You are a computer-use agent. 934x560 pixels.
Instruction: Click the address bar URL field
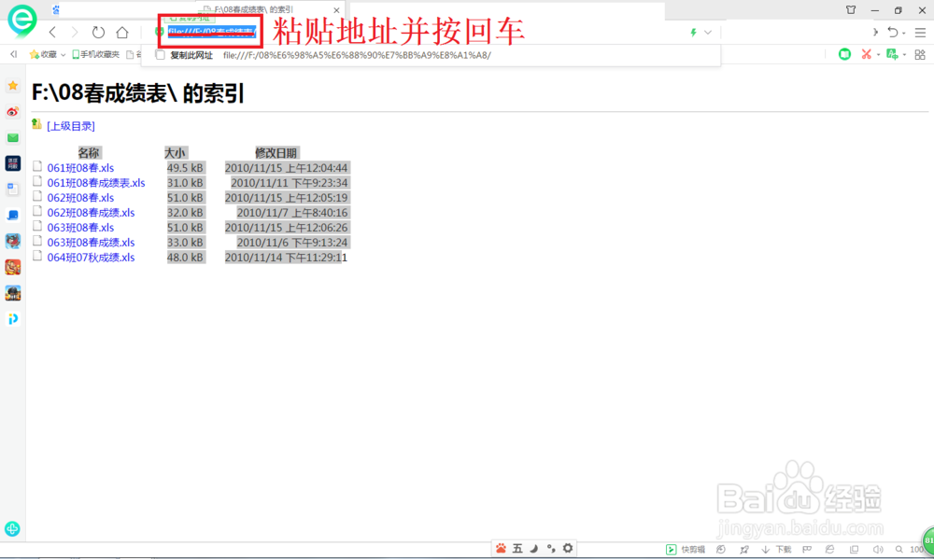coord(211,32)
